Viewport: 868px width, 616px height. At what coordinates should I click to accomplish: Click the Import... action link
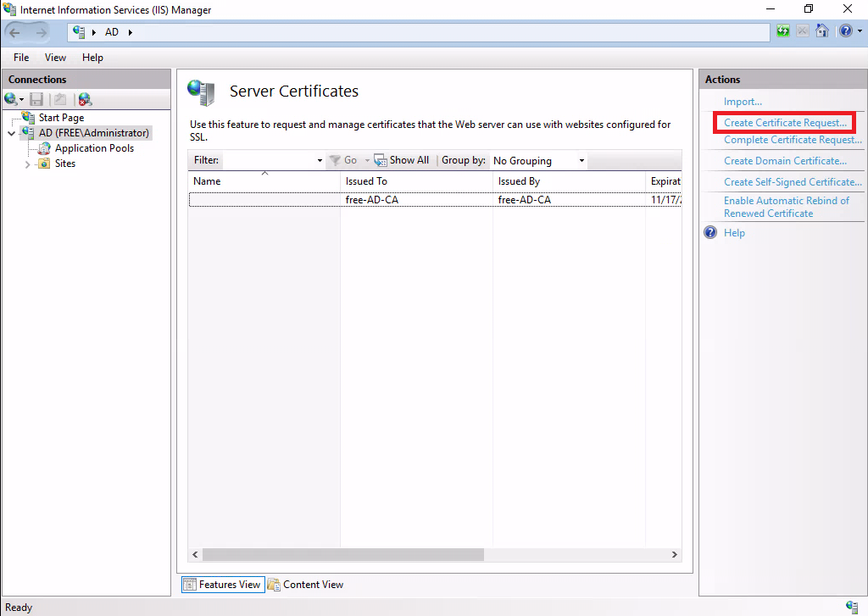[x=743, y=102]
